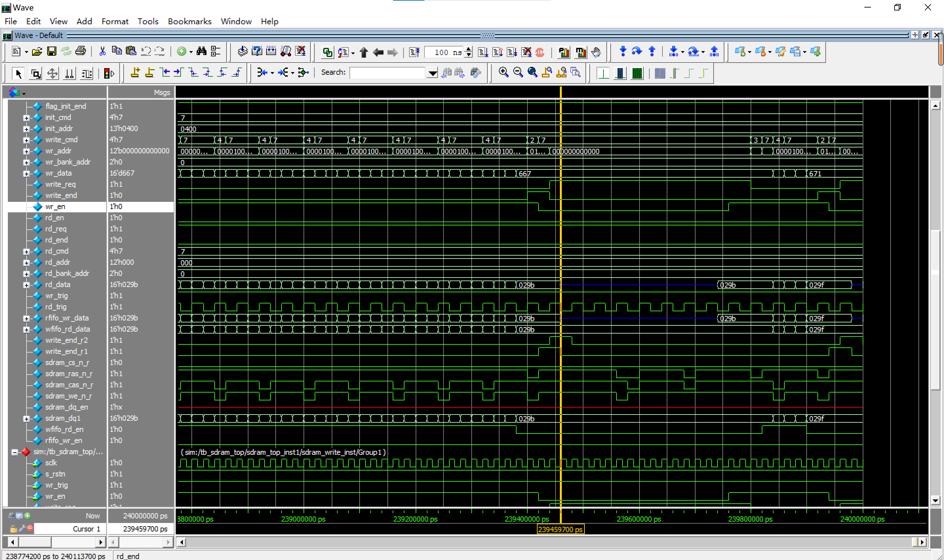Click the Break simulation hand icon

[x=596, y=52]
